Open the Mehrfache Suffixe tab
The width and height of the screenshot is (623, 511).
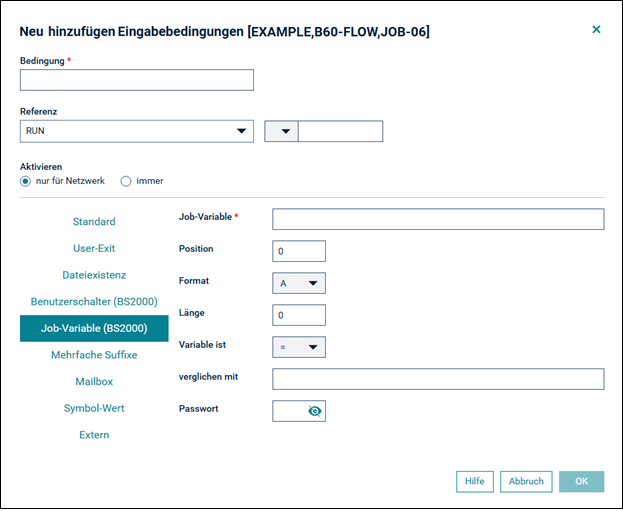(94, 355)
